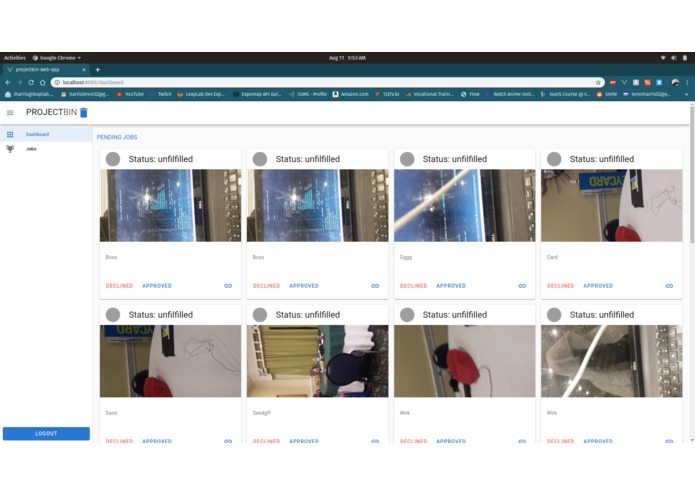Open the link icon on the Card job card

[x=669, y=286]
